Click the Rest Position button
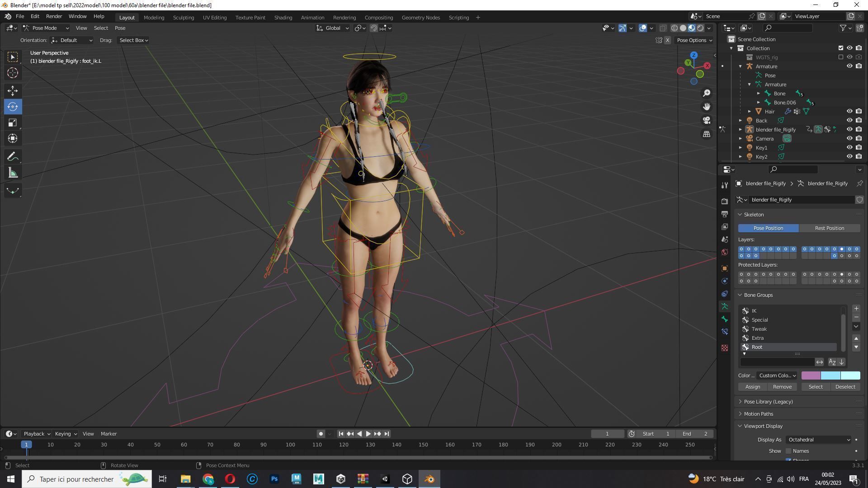This screenshot has width=868, height=488. (x=829, y=228)
